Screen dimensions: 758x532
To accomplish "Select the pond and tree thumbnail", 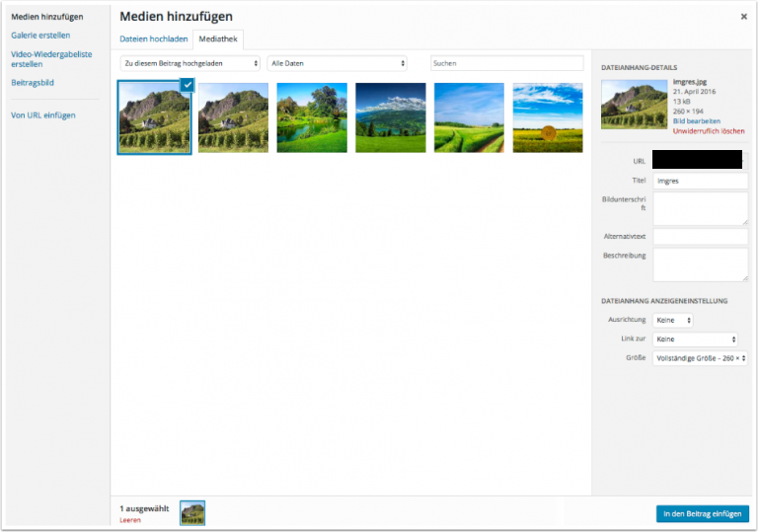I will [x=312, y=117].
